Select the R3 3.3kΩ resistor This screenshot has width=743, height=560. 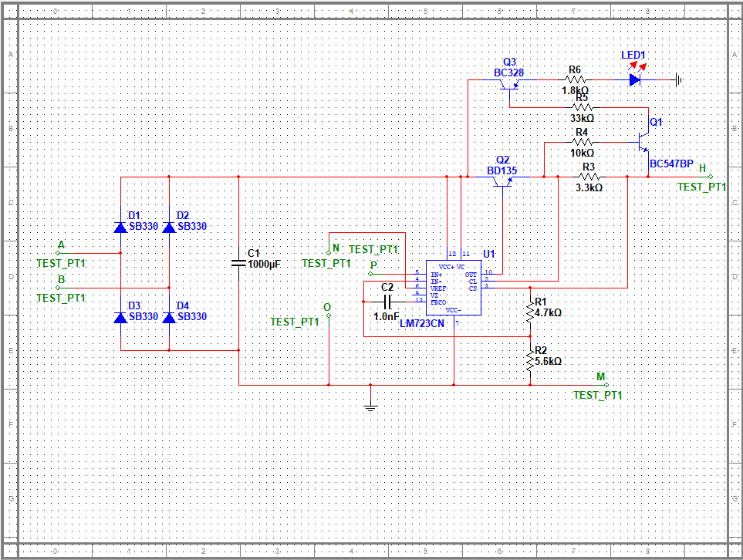[x=588, y=177]
